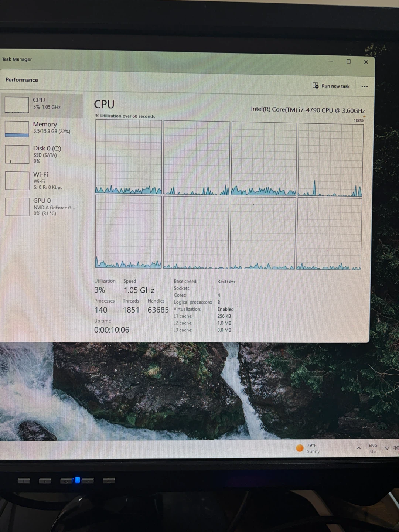Image resolution: width=399 pixels, height=532 pixels.
Task: Click the GPU 0 thumbnail graph
Action: coord(17,207)
